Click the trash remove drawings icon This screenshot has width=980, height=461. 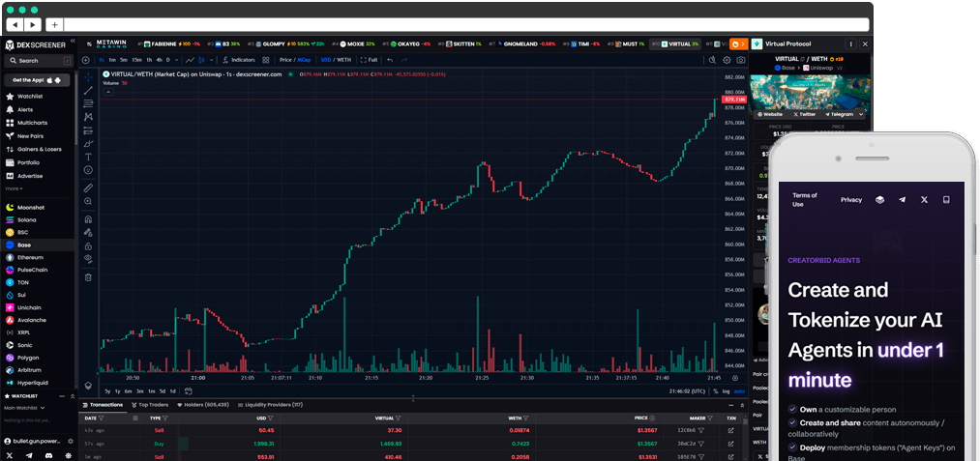pos(88,277)
